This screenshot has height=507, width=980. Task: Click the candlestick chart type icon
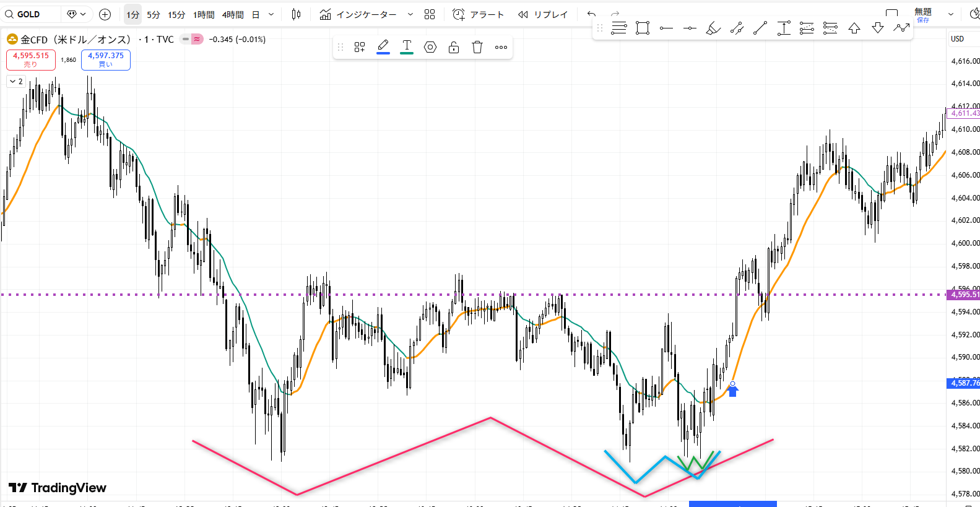point(296,14)
